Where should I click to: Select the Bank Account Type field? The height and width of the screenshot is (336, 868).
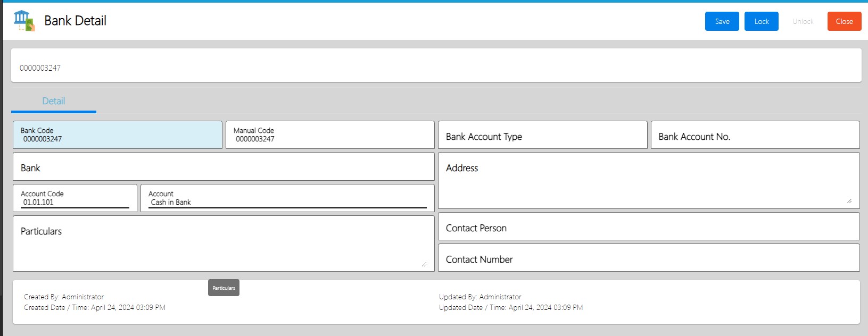click(542, 135)
